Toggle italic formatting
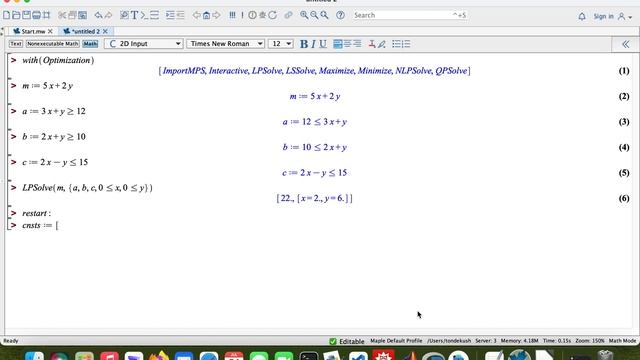 click(313, 44)
